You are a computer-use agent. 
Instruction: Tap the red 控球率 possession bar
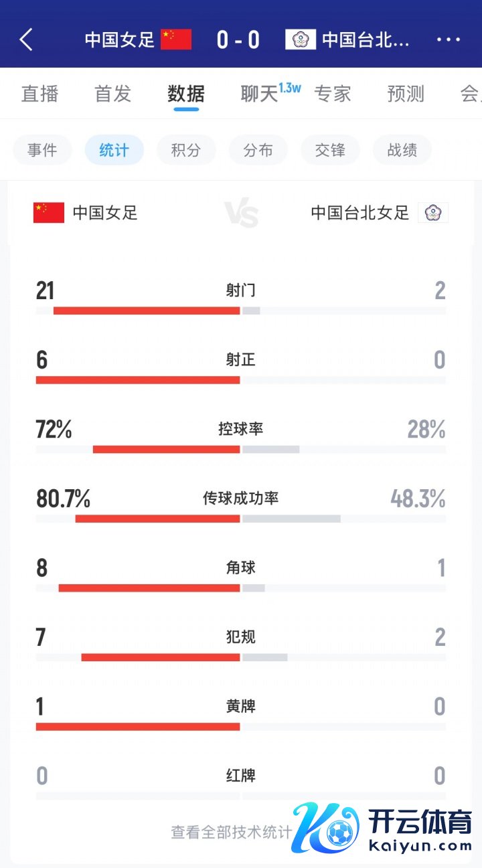pos(166,449)
